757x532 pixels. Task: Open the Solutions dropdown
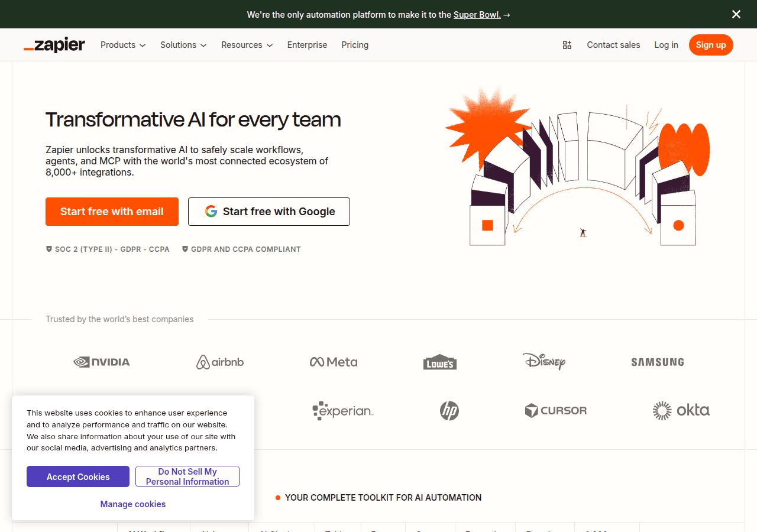pos(183,44)
